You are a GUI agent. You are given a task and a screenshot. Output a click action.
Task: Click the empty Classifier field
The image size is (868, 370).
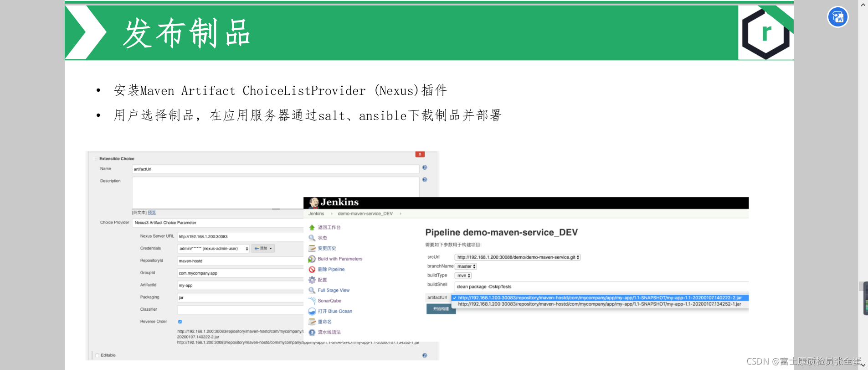click(240, 310)
